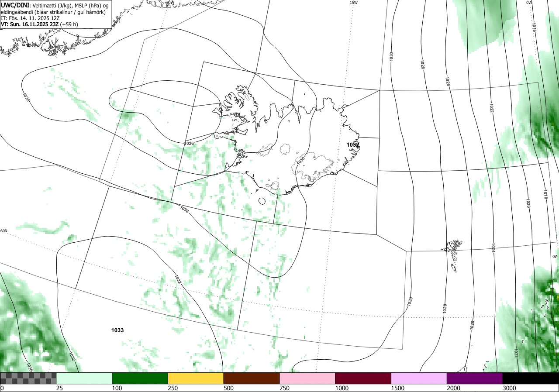
Task: Select the "60N" latitude label
Action: [x=4, y=231]
